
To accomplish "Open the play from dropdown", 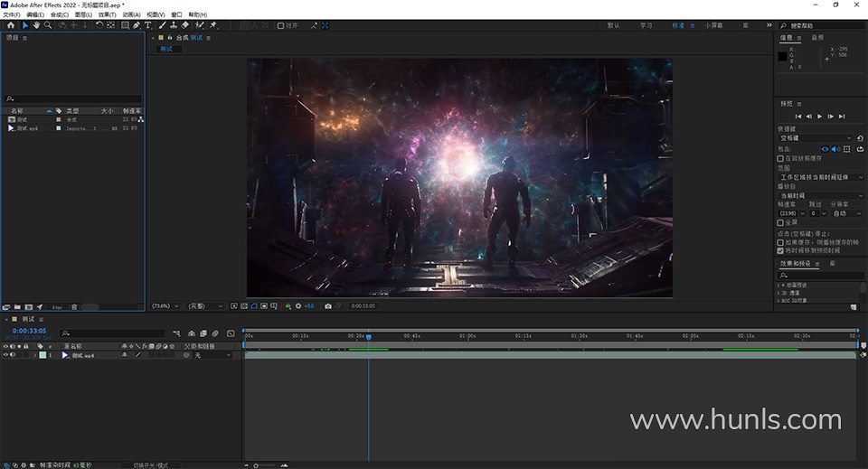I will click(x=821, y=196).
